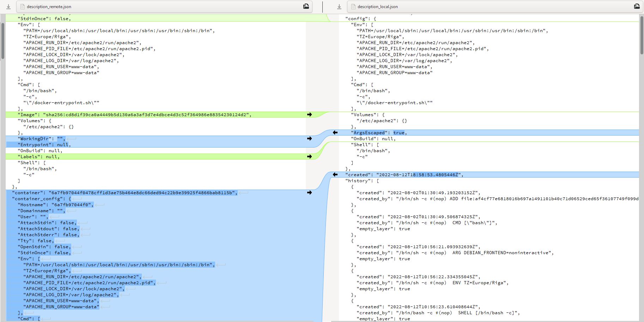Click the left pane vertical scrollbar thumb
This screenshot has height=322, width=644.
tap(3, 41)
